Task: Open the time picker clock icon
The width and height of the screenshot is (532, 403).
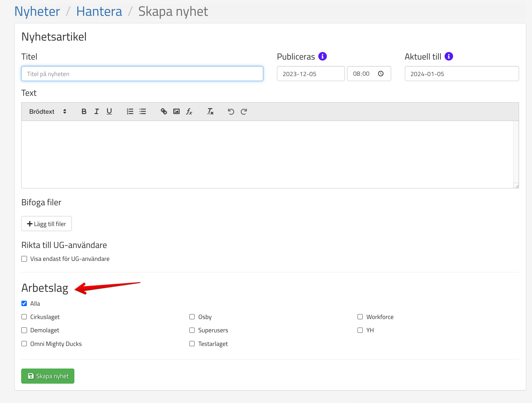Action: (381, 74)
